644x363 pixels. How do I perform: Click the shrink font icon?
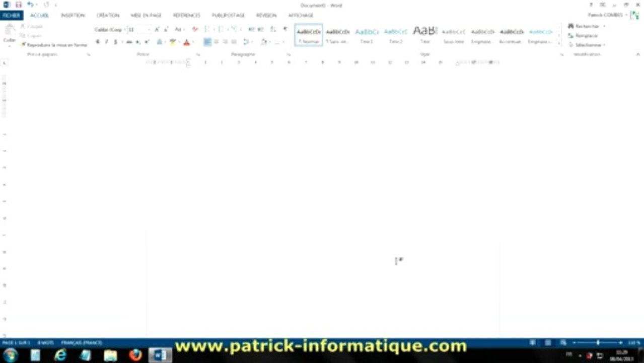click(166, 30)
